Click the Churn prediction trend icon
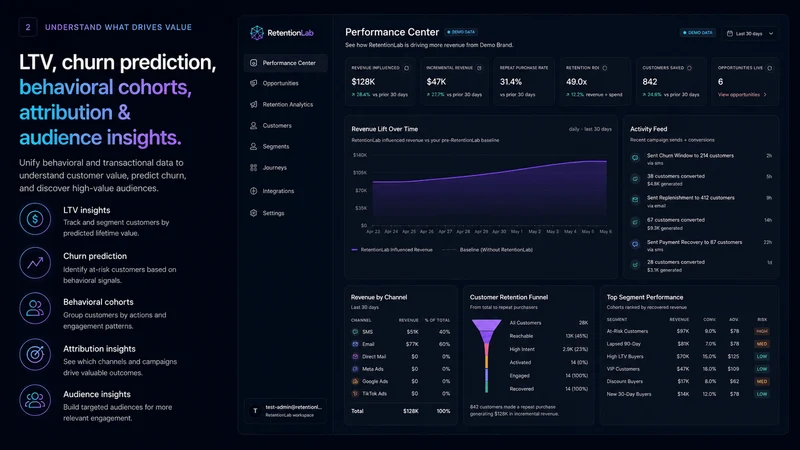 [x=35, y=263]
